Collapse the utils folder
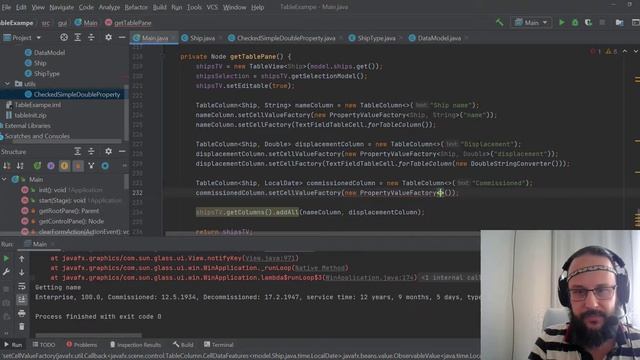Image resolution: width=640 pixels, height=360 pixels. (x=7, y=84)
